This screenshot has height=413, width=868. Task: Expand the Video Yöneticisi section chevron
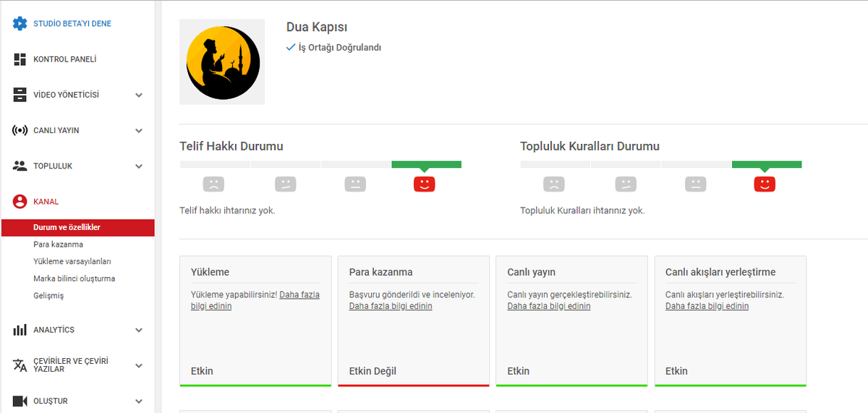[139, 95]
